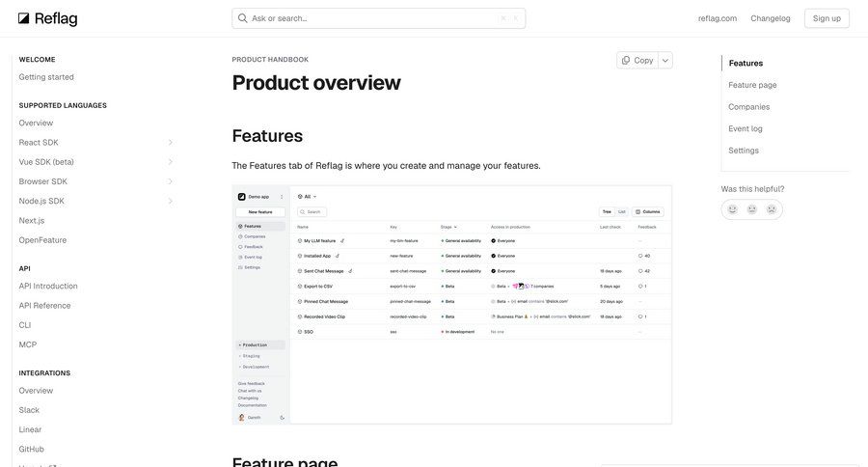Jump to Feature page section in contents

[x=752, y=85]
